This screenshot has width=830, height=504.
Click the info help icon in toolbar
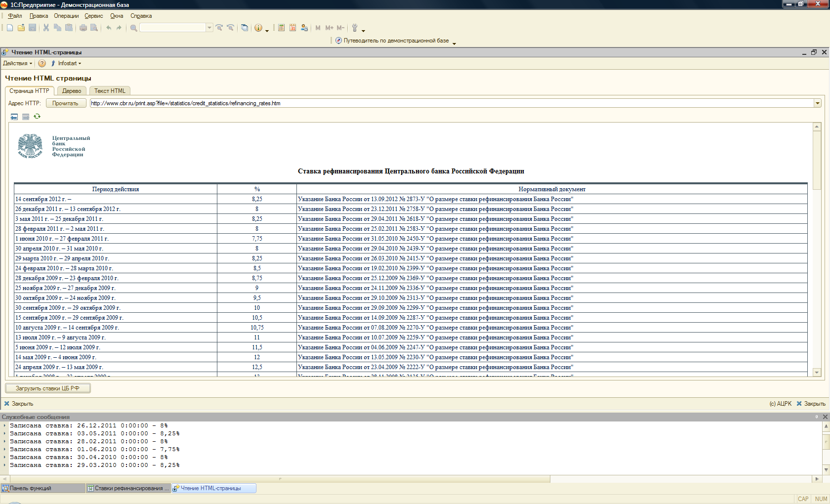258,28
